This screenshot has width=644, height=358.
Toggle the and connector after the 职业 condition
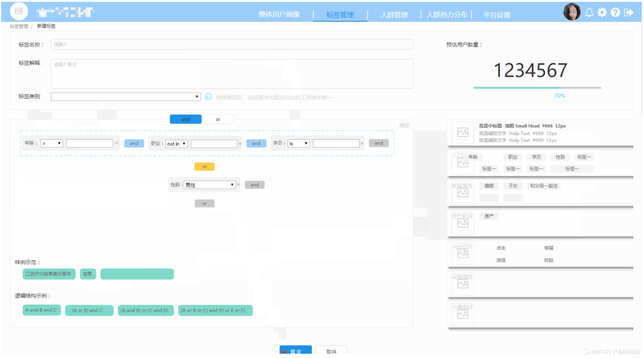pyautogui.click(x=256, y=143)
